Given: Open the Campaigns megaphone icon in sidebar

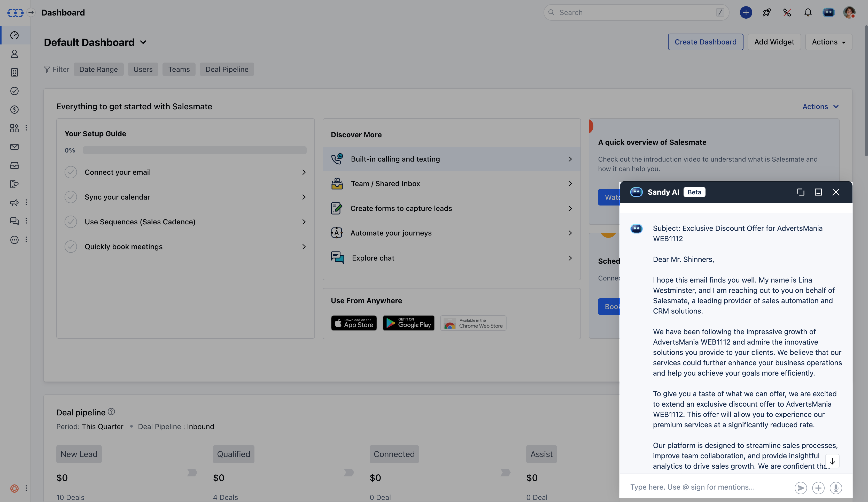Looking at the screenshot, I should click(x=14, y=203).
